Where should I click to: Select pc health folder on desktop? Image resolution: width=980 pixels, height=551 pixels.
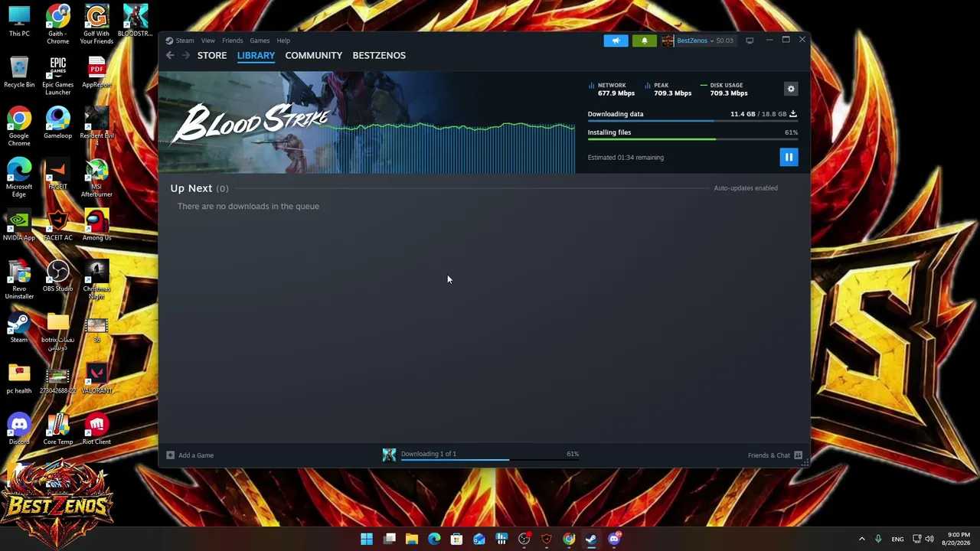(19, 378)
